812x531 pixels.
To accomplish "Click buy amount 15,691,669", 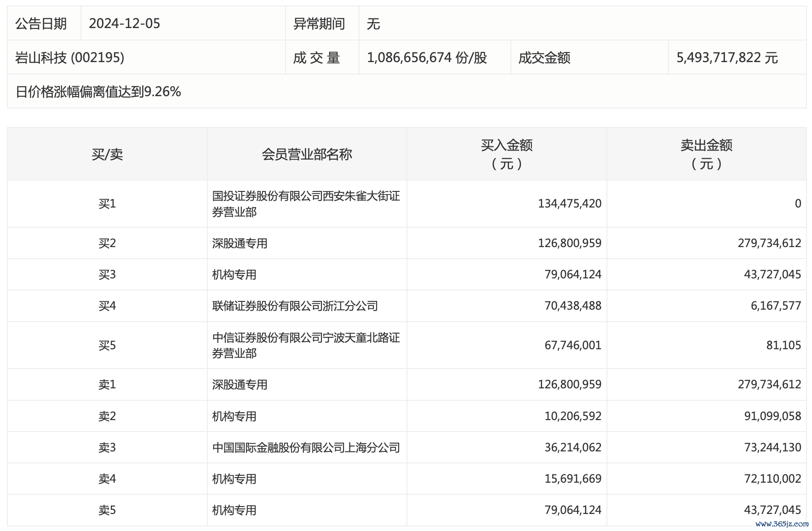I will tap(573, 479).
